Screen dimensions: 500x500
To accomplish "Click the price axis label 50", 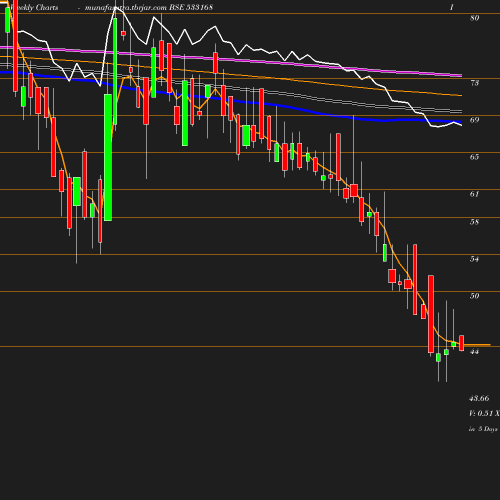I will click(475, 296).
